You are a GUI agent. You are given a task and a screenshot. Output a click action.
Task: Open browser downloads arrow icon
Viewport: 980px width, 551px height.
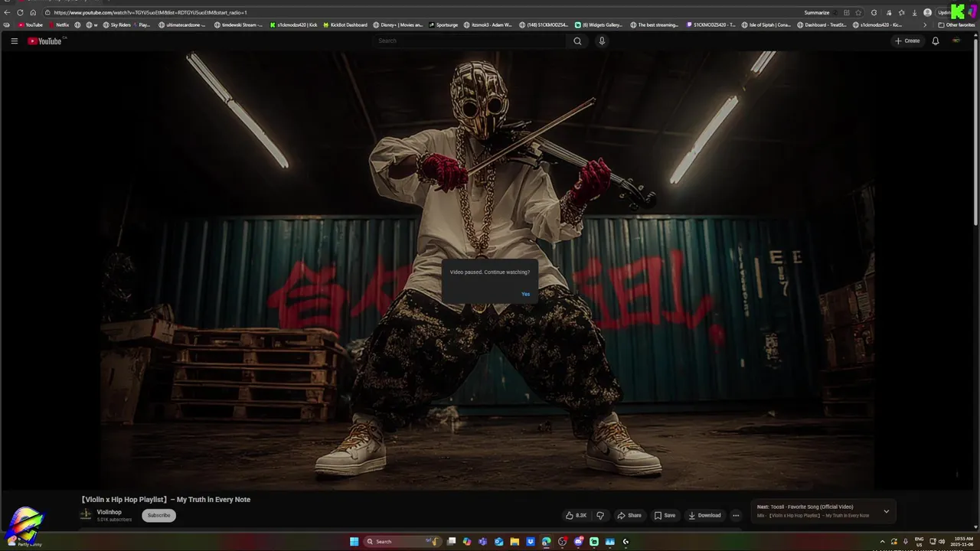point(915,12)
